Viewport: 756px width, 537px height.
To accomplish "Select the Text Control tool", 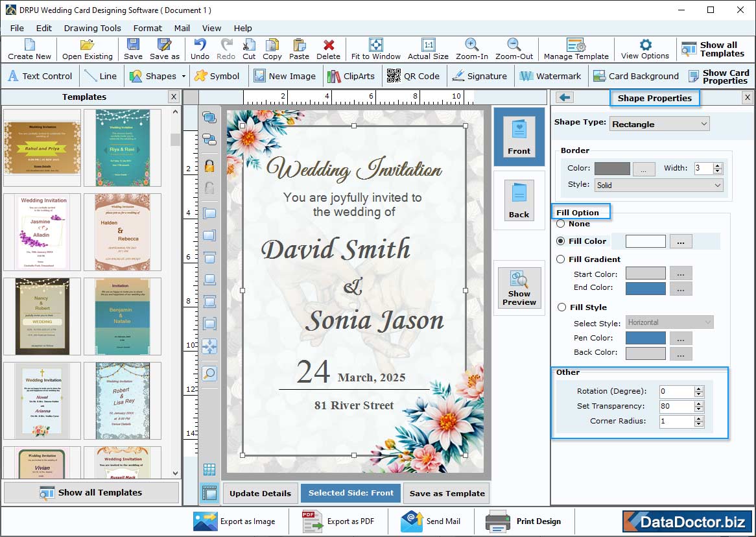I will coord(40,76).
